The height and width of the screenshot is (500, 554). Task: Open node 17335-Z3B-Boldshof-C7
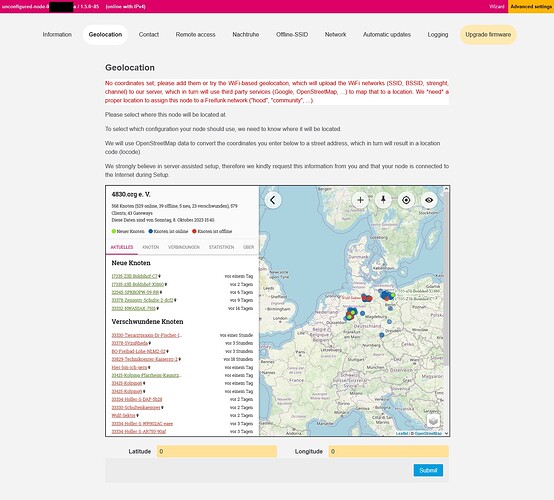click(x=134, y=276)
